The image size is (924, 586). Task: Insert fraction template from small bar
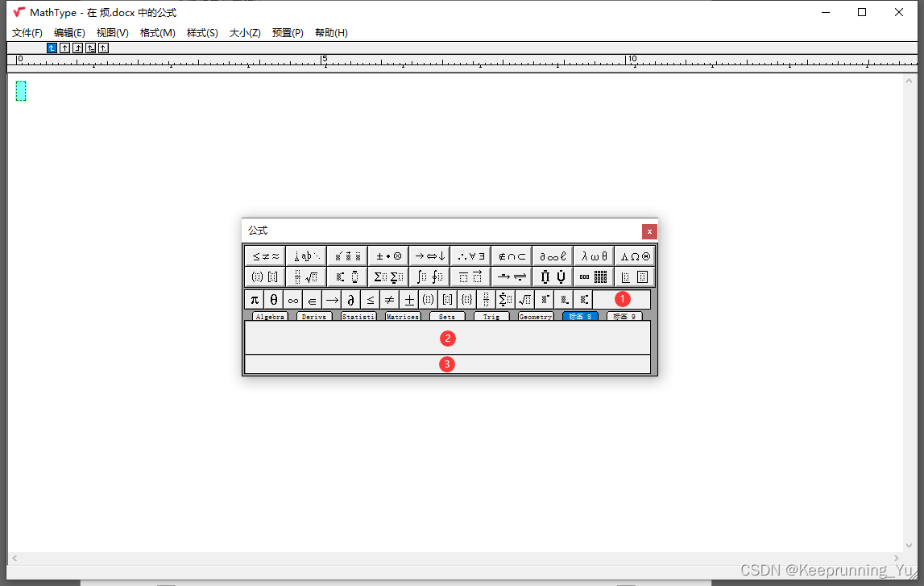pyautogui.click(x=486, y=300)
